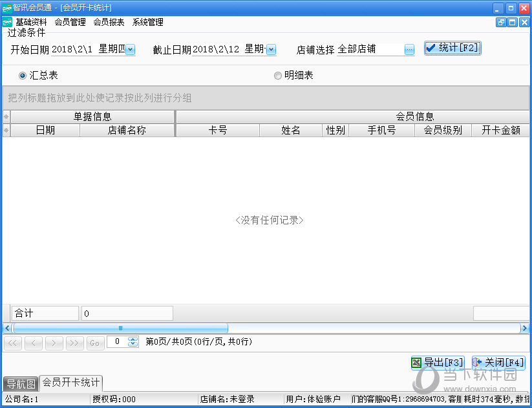This screenshot has height=408, width=532.
Task: Go to previous page arrow button
Action: click(x=33, y=343)
